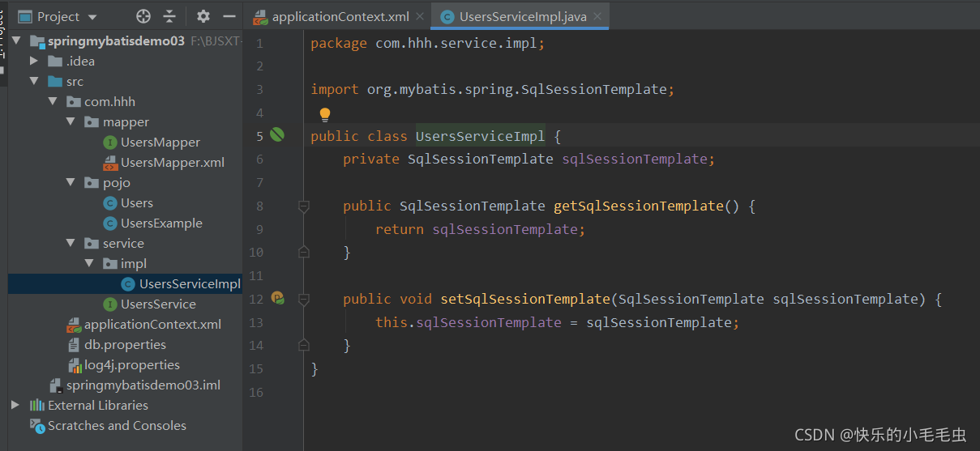Open the Project view dropdown

tap(92, 17)
